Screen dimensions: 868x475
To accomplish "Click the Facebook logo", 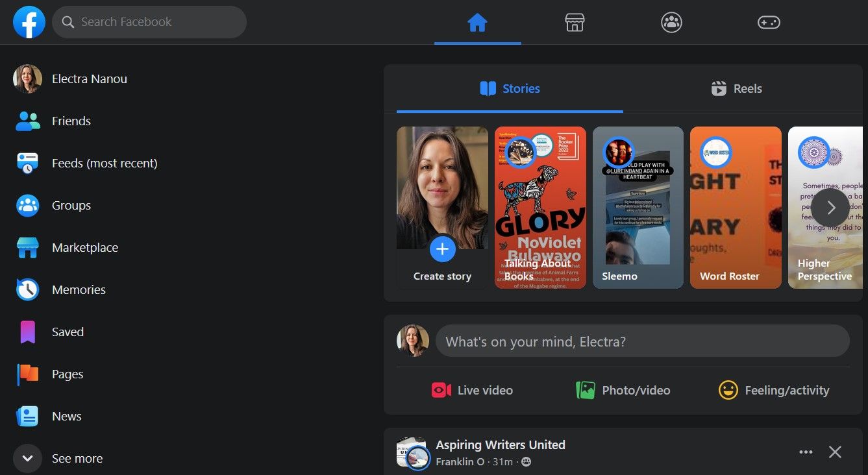I will pos(29,21).
